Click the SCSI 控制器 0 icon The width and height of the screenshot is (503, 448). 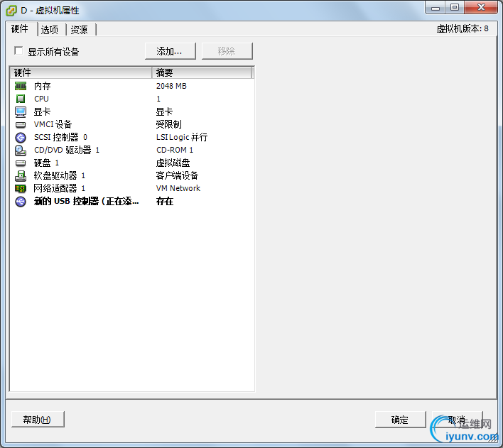(x=21, y=137)
